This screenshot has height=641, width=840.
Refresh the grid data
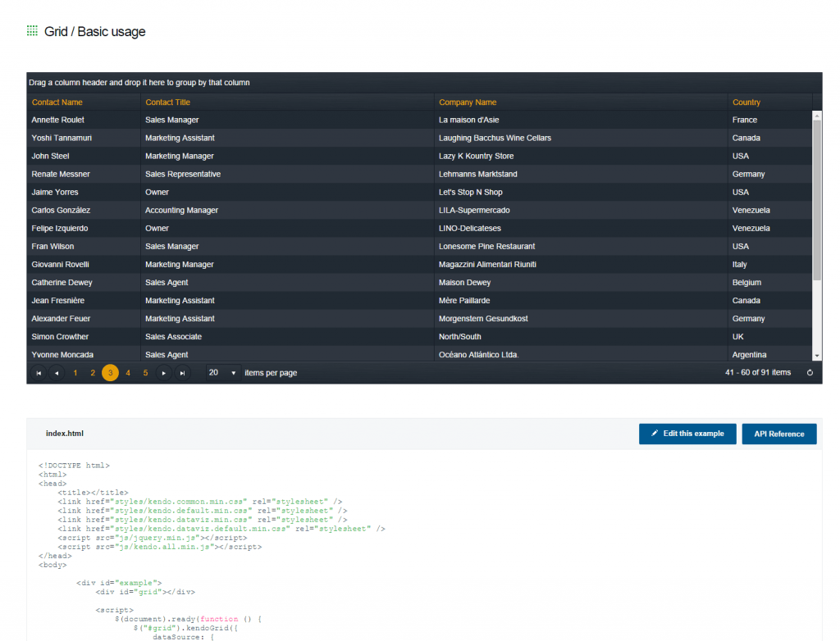pyautogui.click(x=810, y=373)
